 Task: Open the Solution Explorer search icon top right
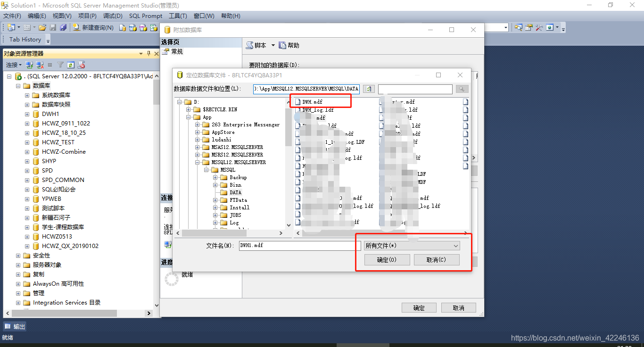click(x=519, y=28)
